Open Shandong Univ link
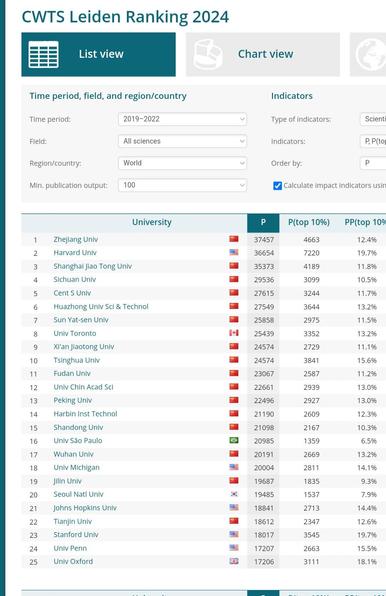The width and height of the screenshot is (386, 596). coord(78,427)
